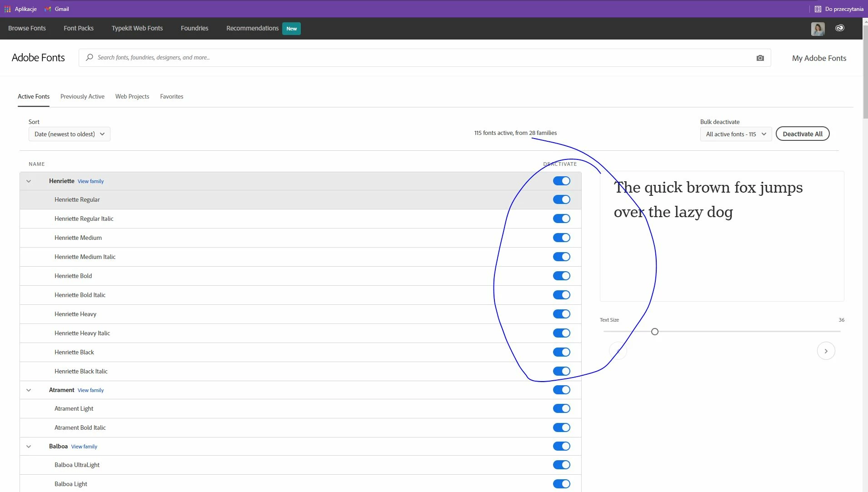Select Henriette Black Italic row text
This screenshot has height=492, width=868.
(81, 371)
